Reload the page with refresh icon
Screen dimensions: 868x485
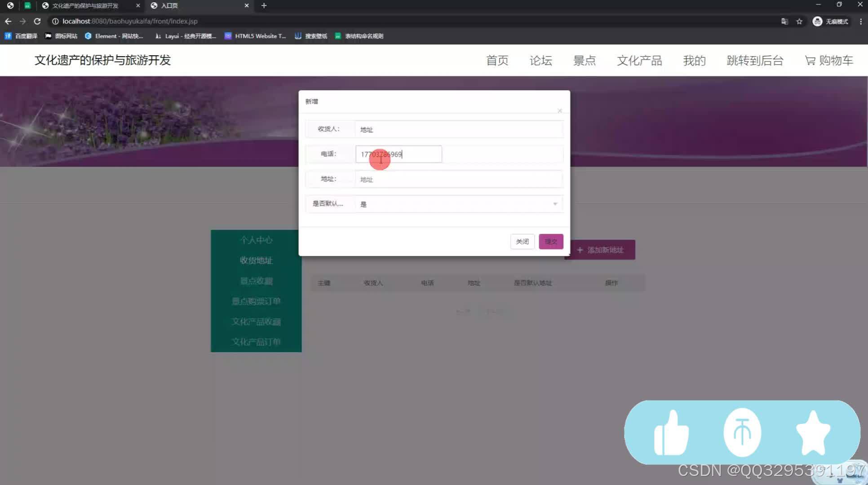pyautogui.click(x=37, y=21)
